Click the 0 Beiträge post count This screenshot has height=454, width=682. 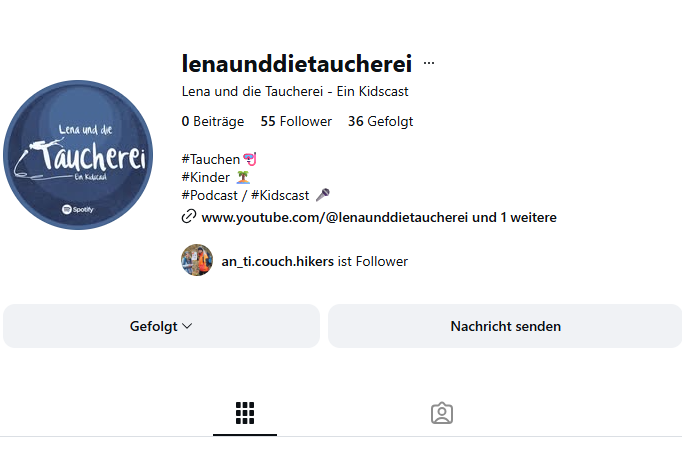[213, 121]
